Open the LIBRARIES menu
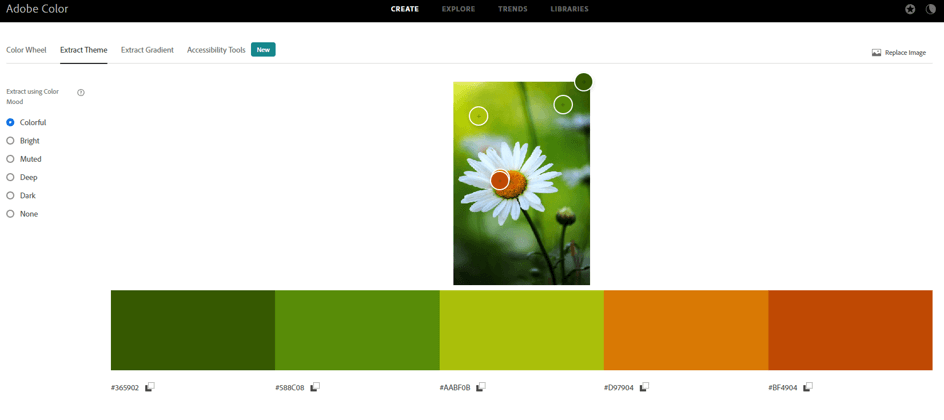944x420 pixels. [570, 9]
